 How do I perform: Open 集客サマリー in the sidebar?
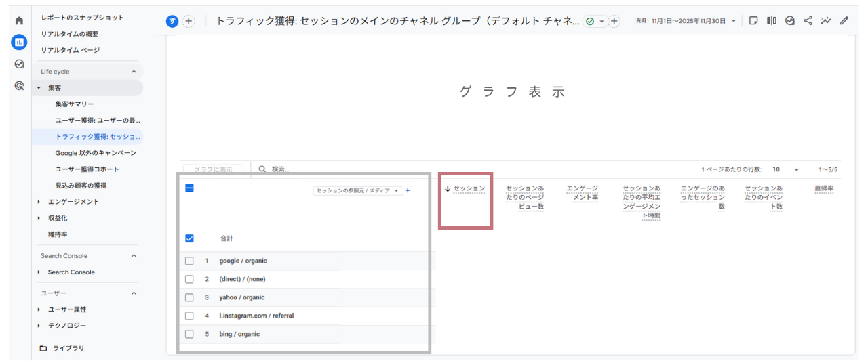(75, 104)
